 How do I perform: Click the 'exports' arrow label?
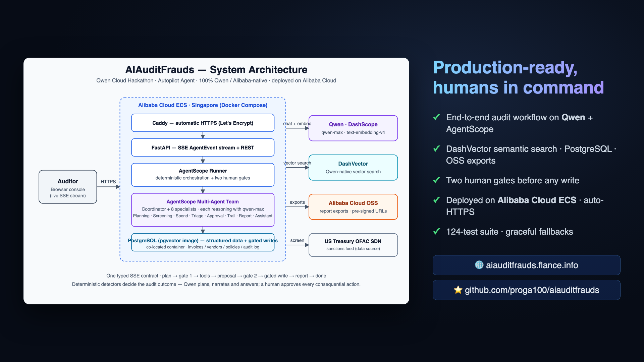pos(297,202)
